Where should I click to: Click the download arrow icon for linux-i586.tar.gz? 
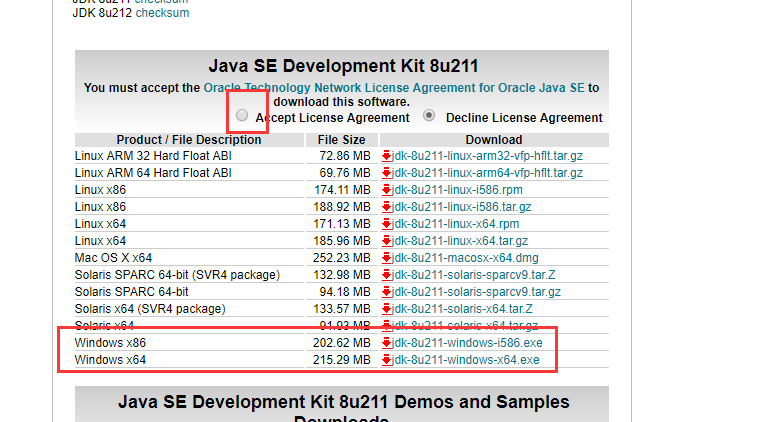(386, 207)
